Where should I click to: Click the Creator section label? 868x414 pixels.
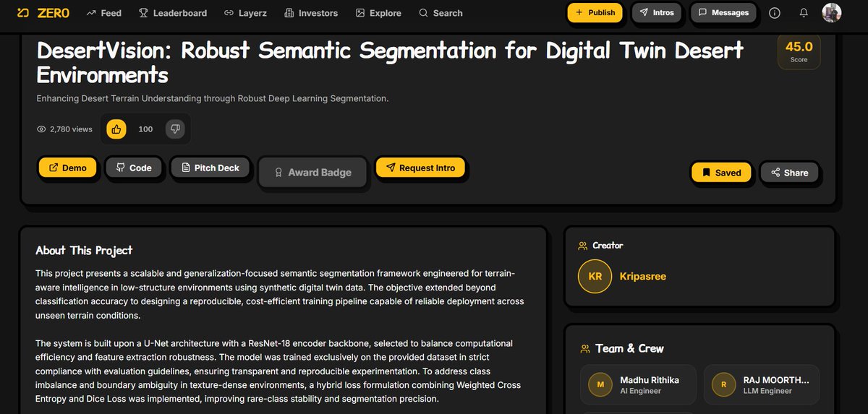coord(608,246)
